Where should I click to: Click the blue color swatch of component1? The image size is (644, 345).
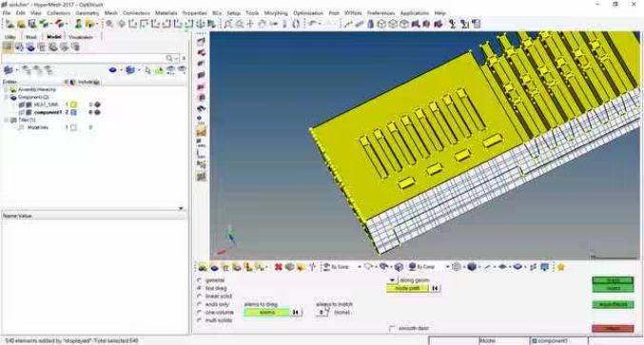(73, 112)
